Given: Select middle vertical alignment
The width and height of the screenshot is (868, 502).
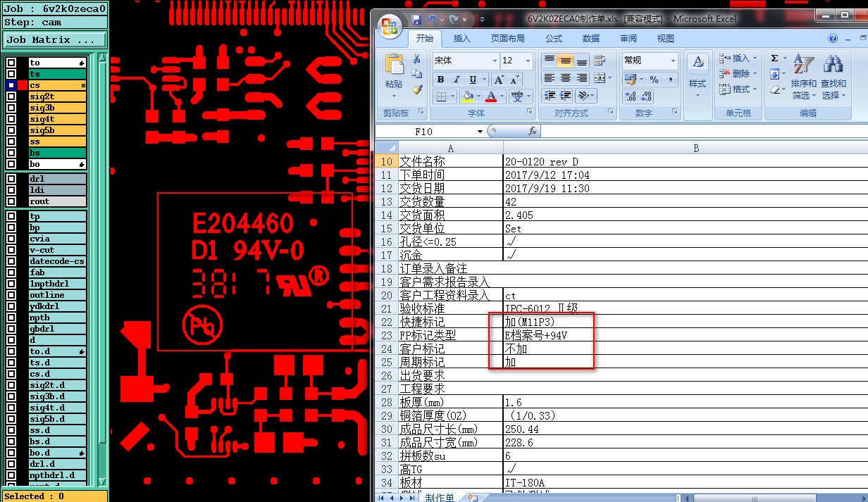Looking at the screenshot, I should pyautogui.click(x=566, y=61).
